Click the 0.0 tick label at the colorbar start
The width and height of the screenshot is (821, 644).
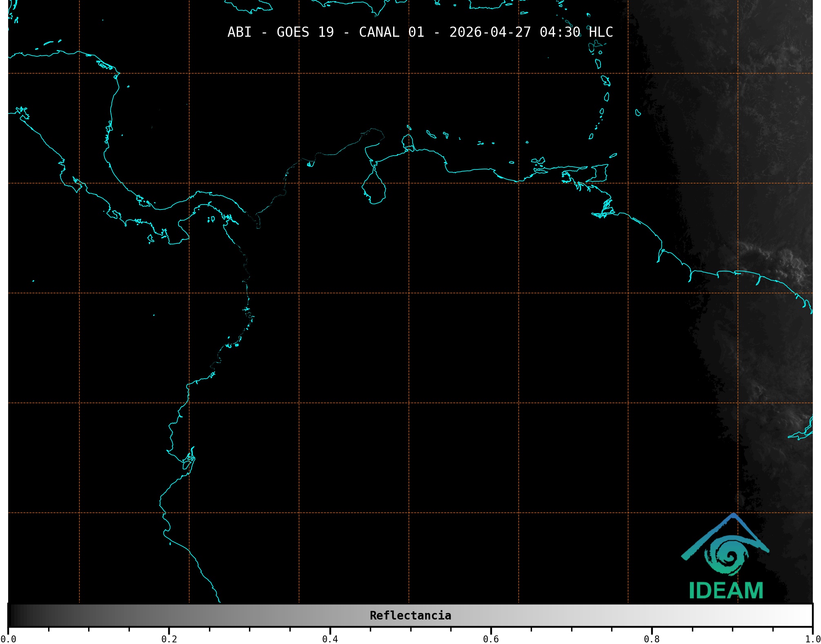pyautogui.click(x=8, y=639)
